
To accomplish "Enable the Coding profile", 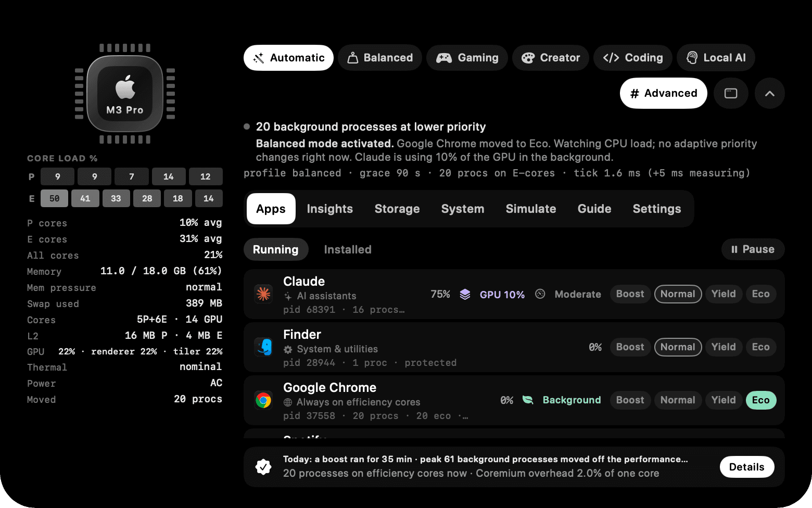I will [x=633, y=58].
